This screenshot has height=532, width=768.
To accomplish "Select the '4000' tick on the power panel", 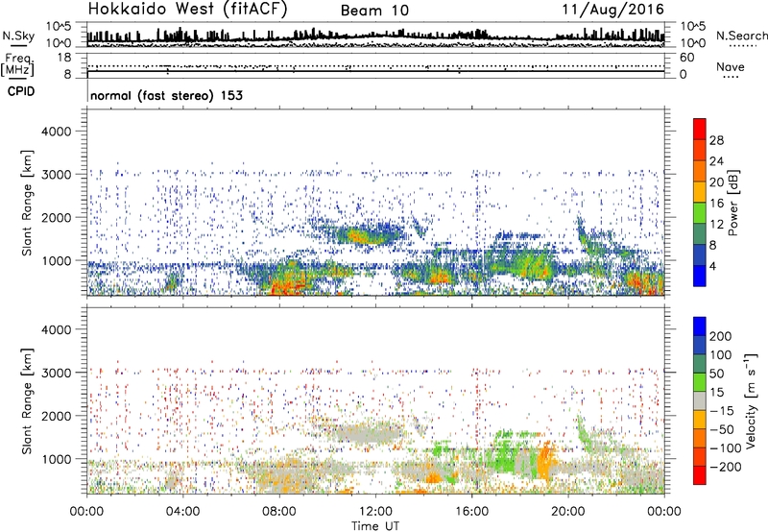I will pyautogui.click(x=56, y=132).
